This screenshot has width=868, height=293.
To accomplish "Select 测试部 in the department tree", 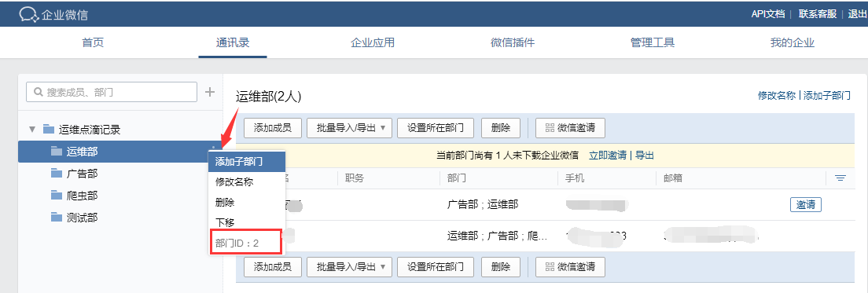I will (x=82, y=218).
